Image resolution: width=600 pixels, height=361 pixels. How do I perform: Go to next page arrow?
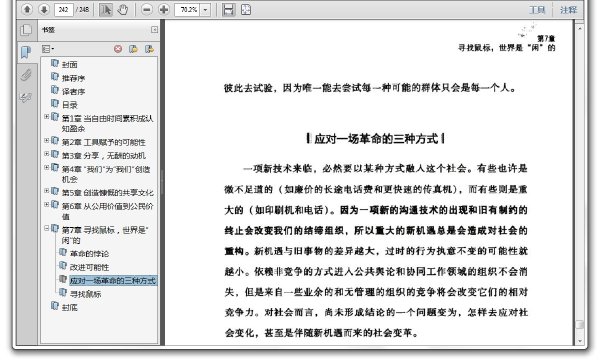(44, 9)
